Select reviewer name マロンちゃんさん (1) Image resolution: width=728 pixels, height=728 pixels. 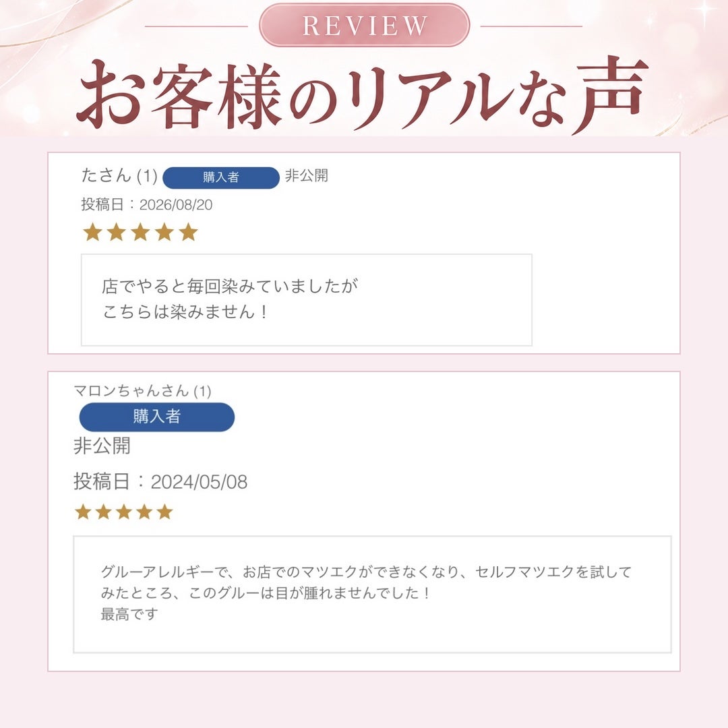(142, 391)
